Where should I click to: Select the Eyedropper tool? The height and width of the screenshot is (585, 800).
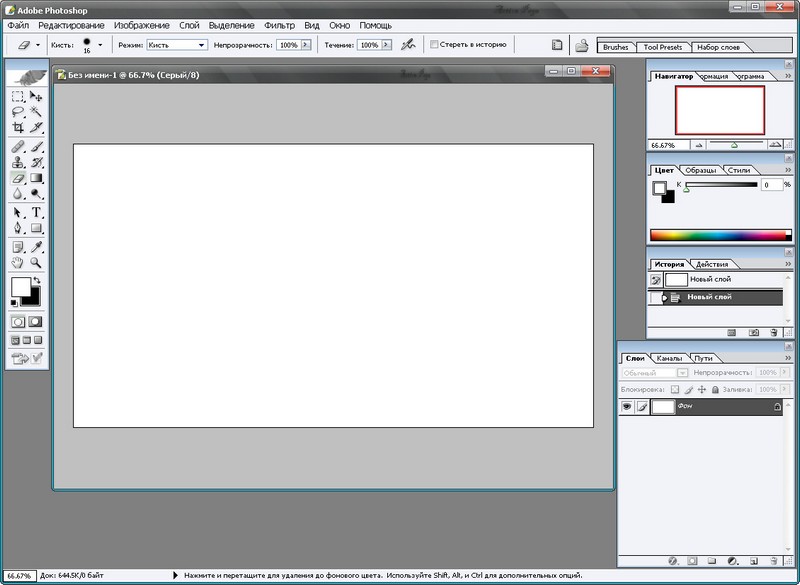click(x=37, y=246)
